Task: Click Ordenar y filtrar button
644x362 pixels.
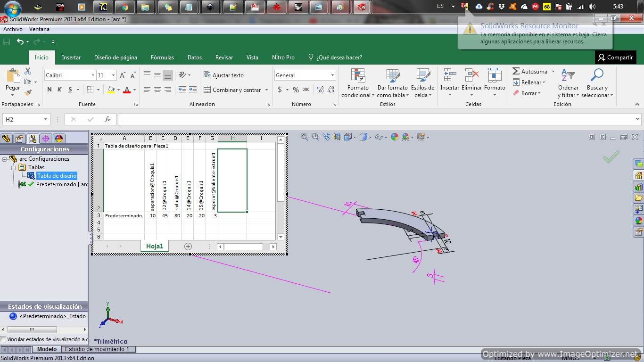Action: pyautogui.click(x=568, y=83)
